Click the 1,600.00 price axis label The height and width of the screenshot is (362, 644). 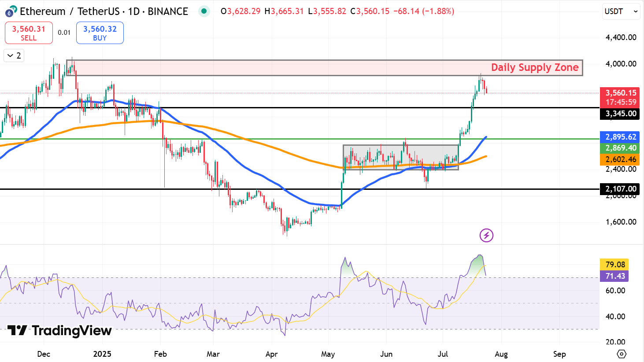click(x=621, y=222)
